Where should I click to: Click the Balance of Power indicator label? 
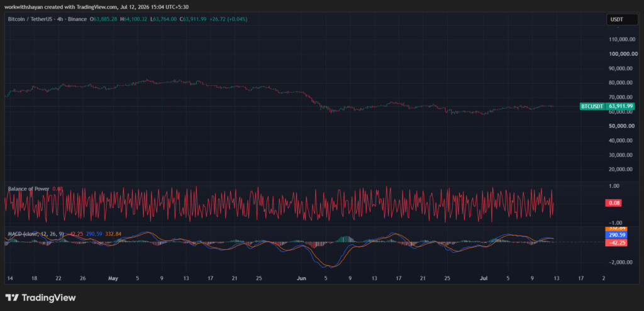(28, 188)
